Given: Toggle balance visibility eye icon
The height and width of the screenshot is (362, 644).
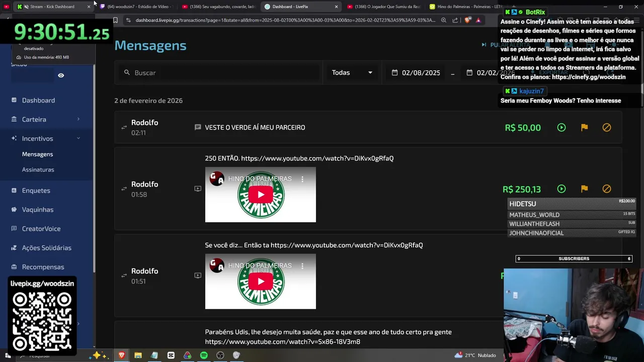Looking at the screenshot, I should point(61,75).
